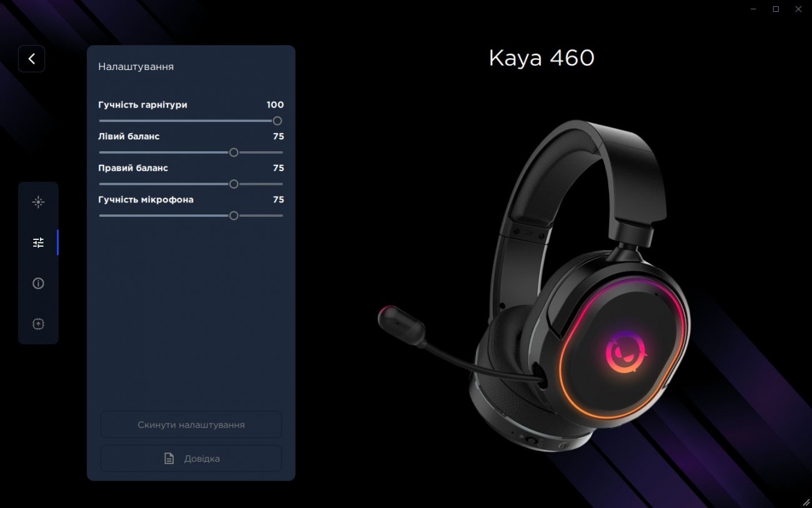Click the Гучність мікрофона value 75
The height and width of the screenshot is (508, 812).
point(279,200)
